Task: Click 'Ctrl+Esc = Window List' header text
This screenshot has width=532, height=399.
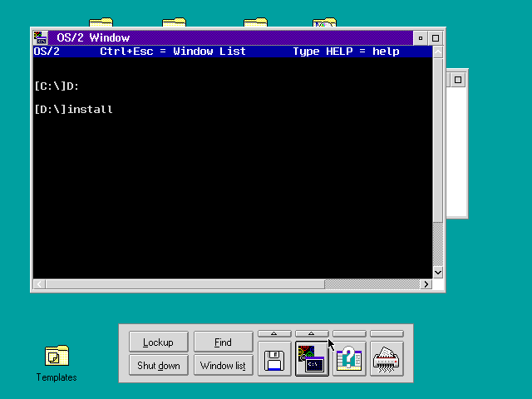Action: click(173, 52)
